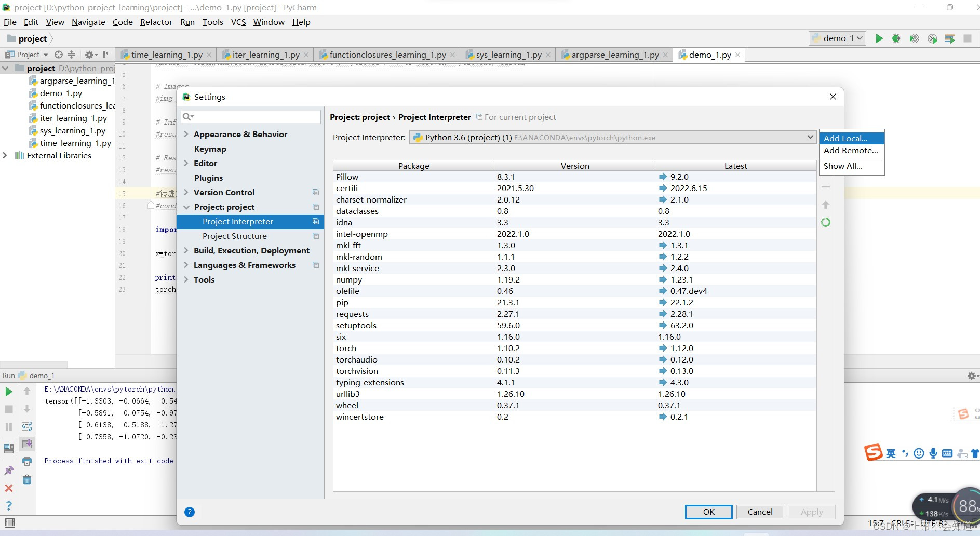
Task: Expand Languages & Frameworks settings
Action: point(186,265)
